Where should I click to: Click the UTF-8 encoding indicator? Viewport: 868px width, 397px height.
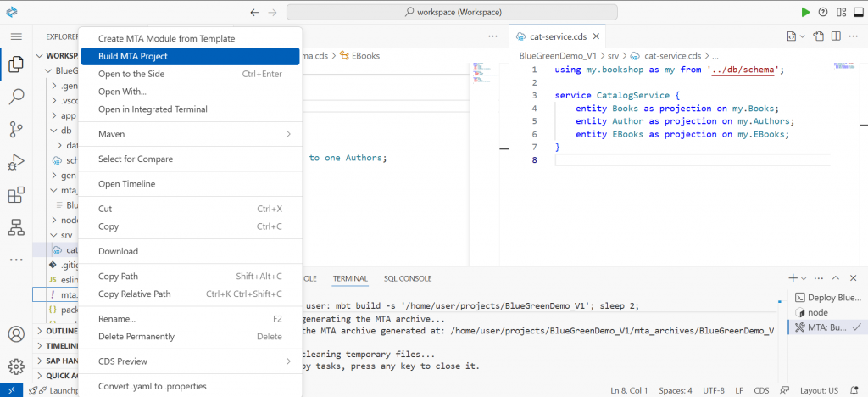coord(714,390)
